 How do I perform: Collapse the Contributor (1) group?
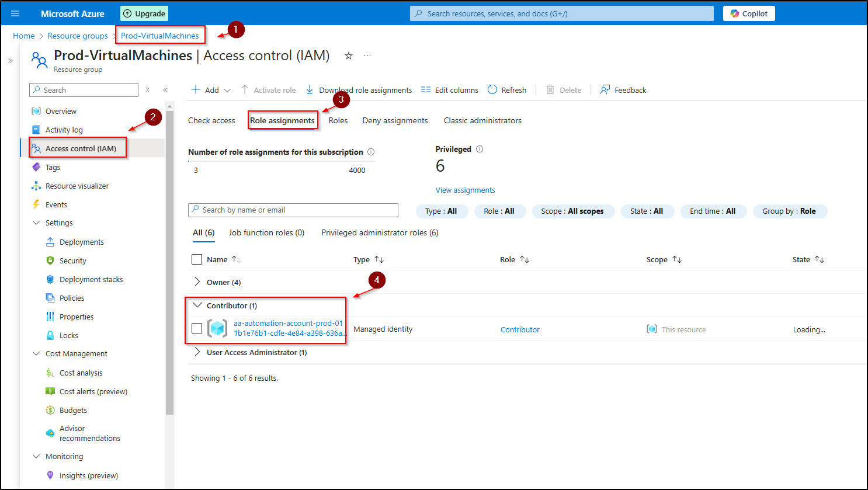click(x=197, y=305)
